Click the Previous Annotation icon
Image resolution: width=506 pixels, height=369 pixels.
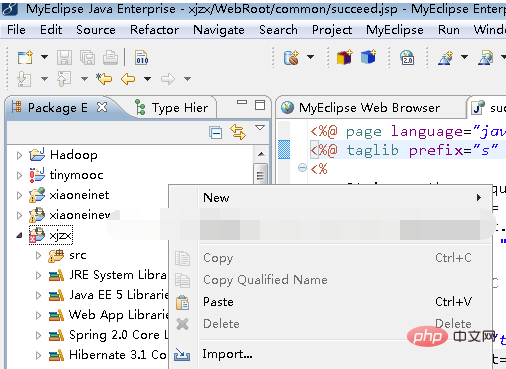64,79
